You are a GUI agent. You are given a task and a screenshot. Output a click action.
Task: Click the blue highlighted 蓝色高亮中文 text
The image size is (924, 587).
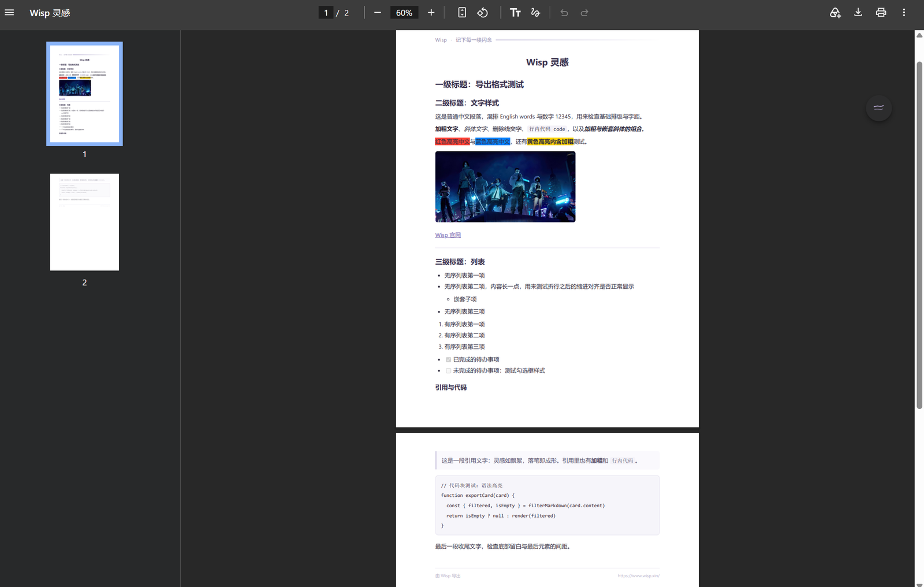click(x=493, y=142)
